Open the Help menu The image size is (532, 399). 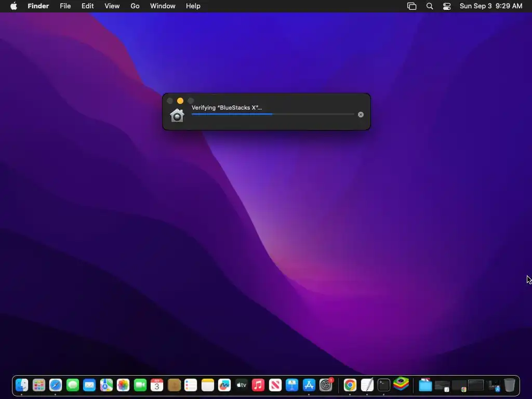(193, 6)
